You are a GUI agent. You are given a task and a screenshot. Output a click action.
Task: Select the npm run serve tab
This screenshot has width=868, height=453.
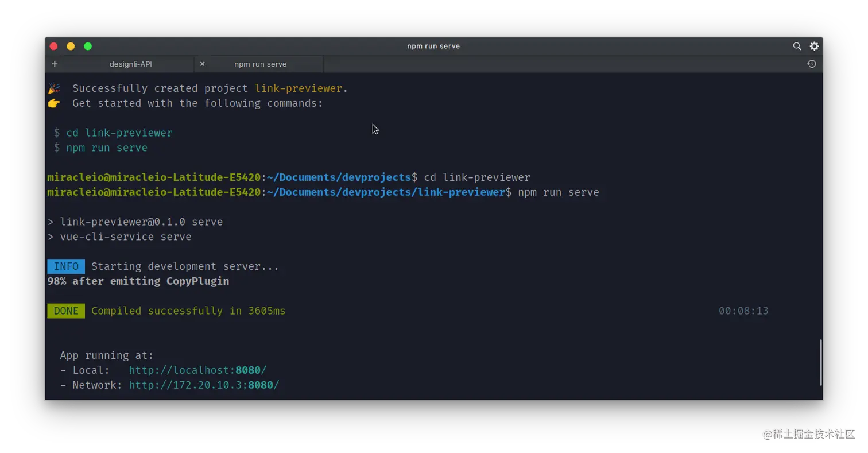(260, 64)
